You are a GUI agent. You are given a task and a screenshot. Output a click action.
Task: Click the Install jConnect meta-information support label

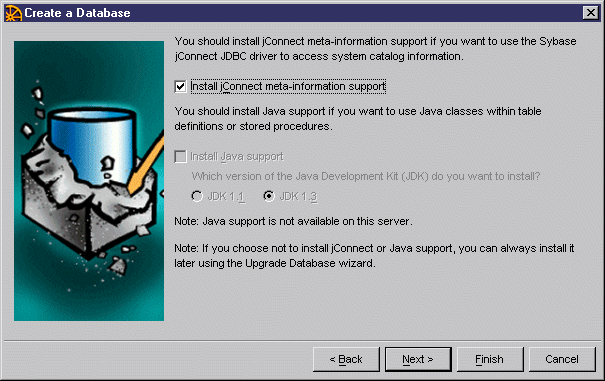(288, 86)
